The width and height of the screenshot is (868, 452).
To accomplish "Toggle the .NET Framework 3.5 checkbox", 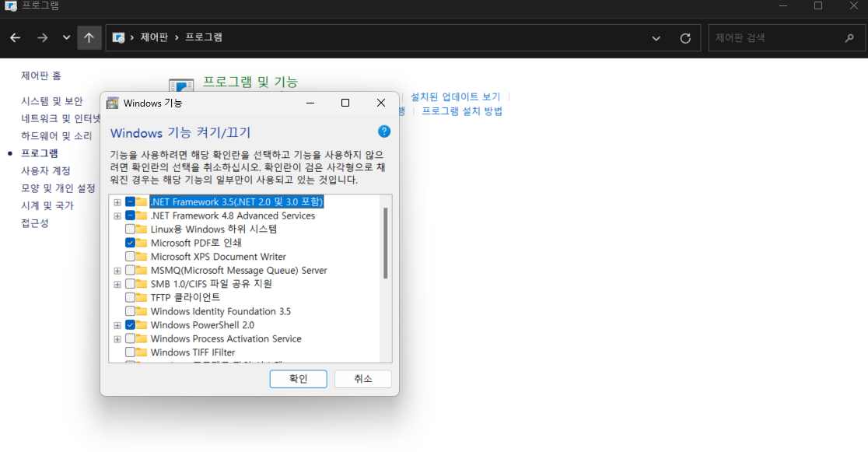I will [130, 202].
